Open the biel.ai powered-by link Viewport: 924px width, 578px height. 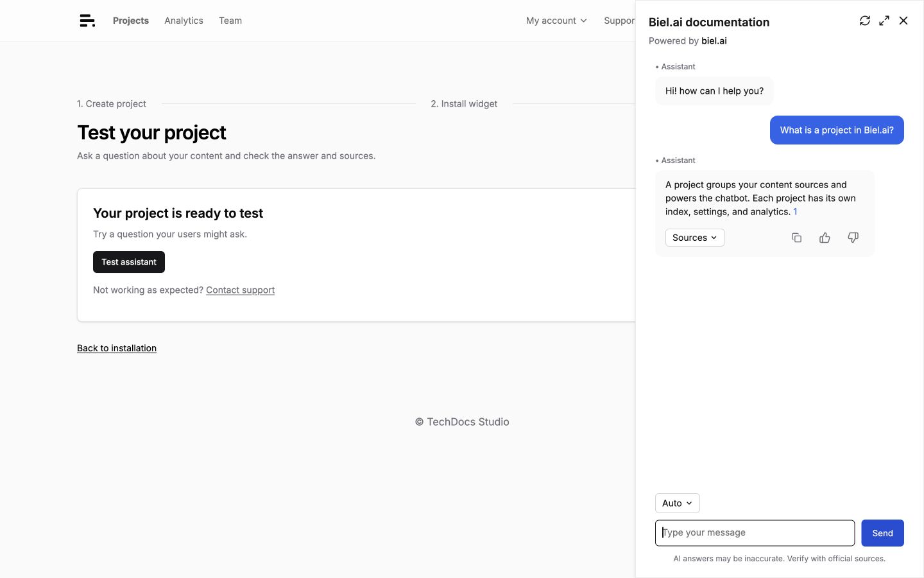714,41
